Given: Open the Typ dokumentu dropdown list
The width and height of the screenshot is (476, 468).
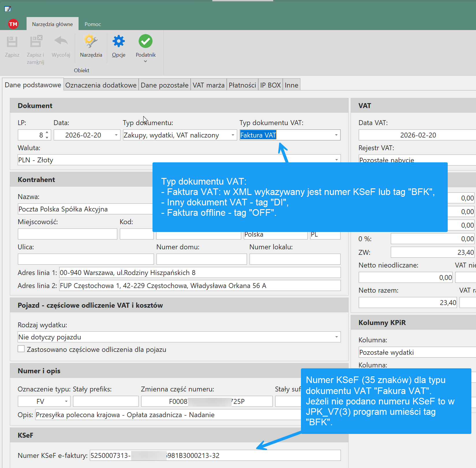Looking at the screenshot, I should tap(233, 135).
